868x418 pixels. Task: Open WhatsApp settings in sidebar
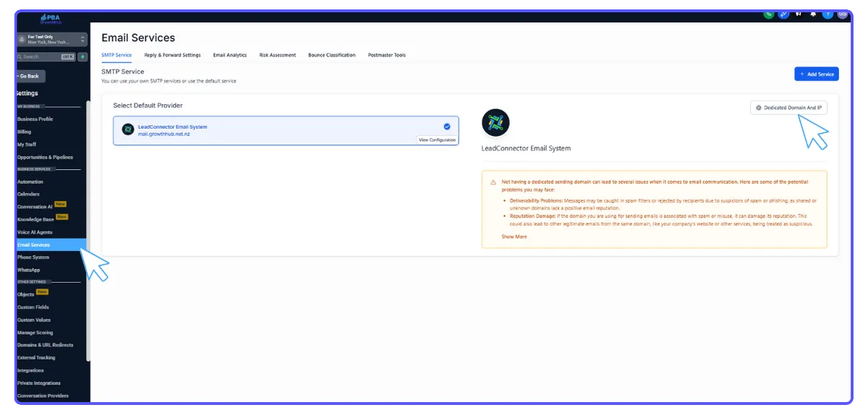tap(29, 270)
